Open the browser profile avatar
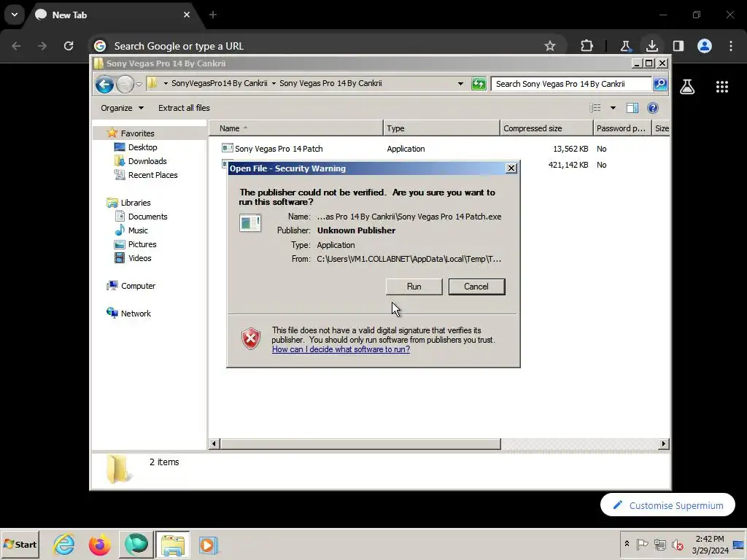 705,46
